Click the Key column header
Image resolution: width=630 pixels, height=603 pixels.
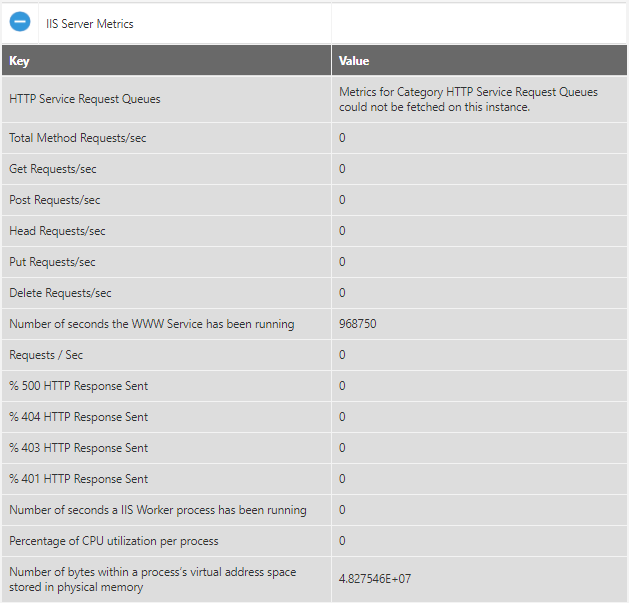pyautogui.click(x=20, y=61)
